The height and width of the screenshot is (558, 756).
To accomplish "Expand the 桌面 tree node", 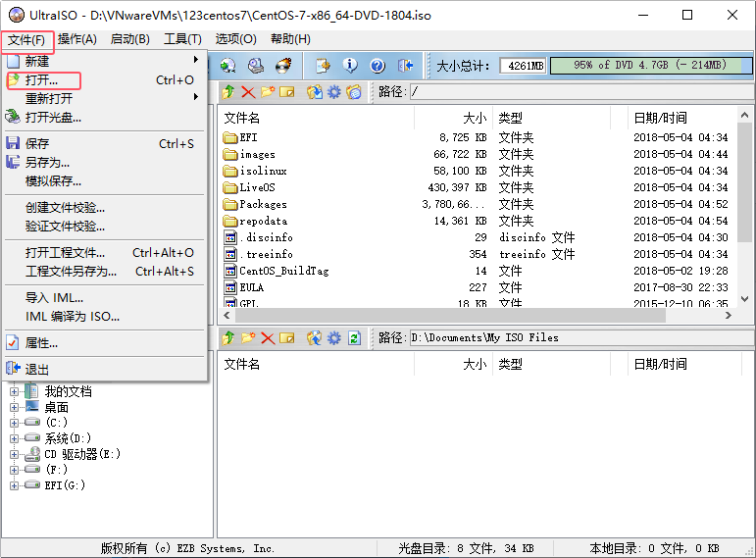I will point(14,408).
